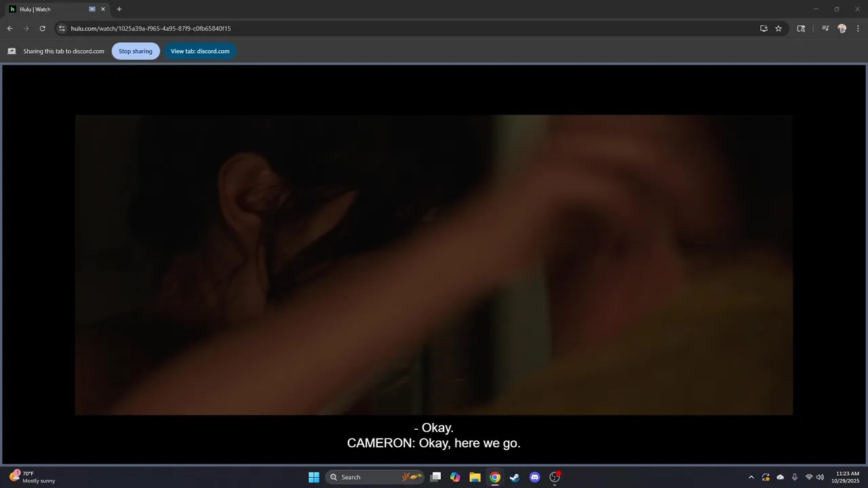Screen dimensions: 868x488
Task: Open Steam from taskbar
Action: coord(515,477)
